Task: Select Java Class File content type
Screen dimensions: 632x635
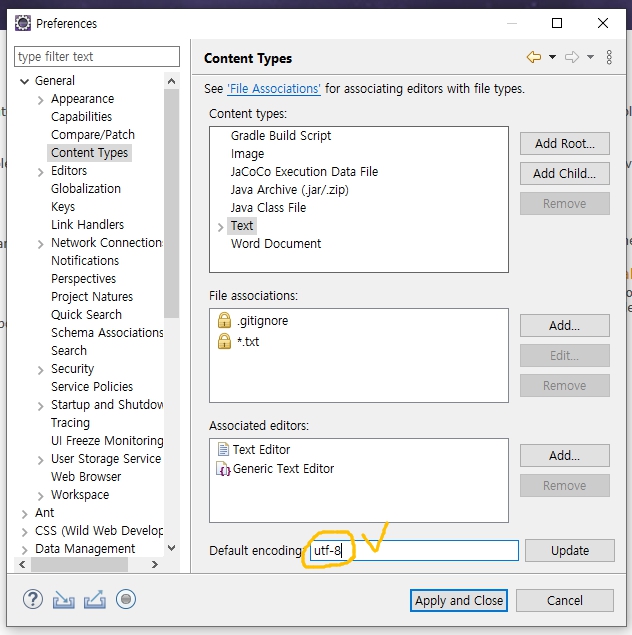Action: click(x=268, y=207)
